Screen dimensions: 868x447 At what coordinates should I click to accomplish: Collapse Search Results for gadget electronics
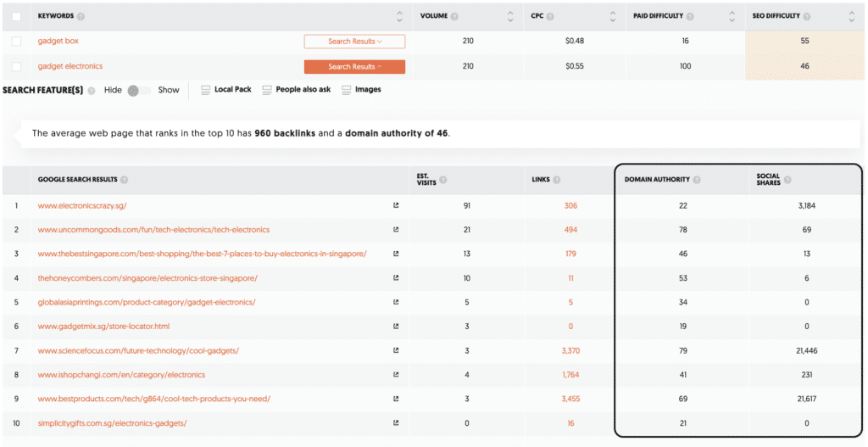click(354, 67)
